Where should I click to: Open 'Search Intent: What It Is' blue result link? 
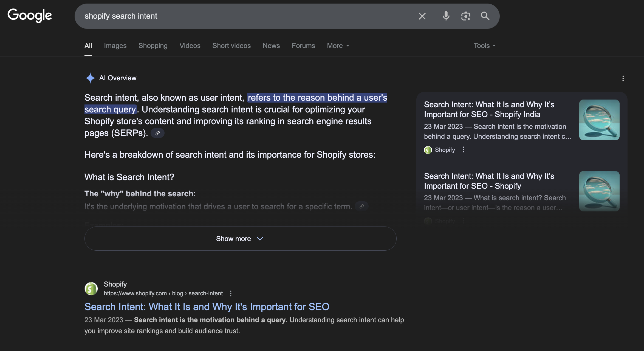pyautogui.click(x=207, y=307)
